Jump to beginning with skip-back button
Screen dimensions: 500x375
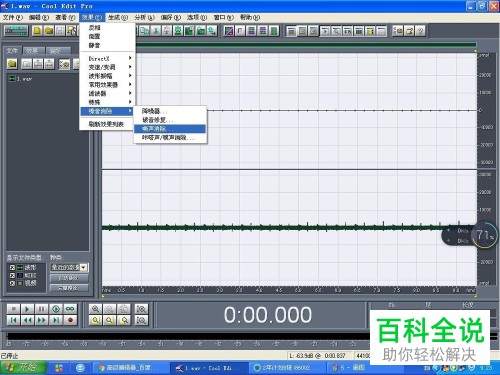(14, 320)
